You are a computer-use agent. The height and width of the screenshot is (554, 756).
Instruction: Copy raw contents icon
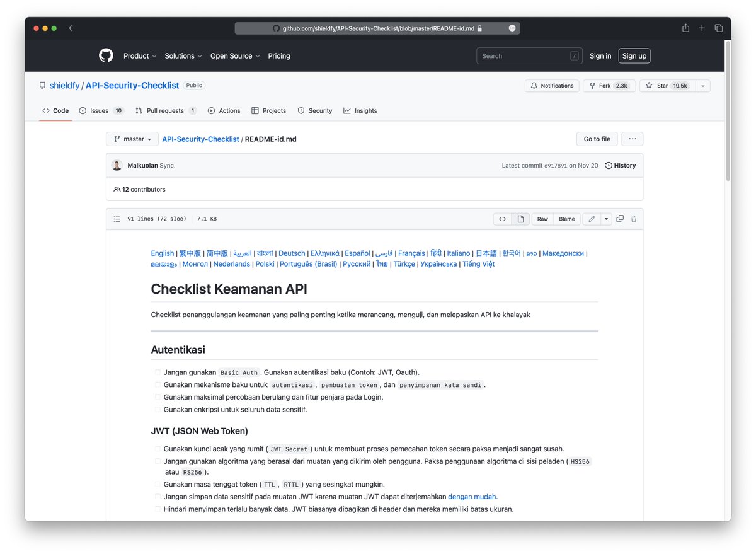(x=620, y=219)
